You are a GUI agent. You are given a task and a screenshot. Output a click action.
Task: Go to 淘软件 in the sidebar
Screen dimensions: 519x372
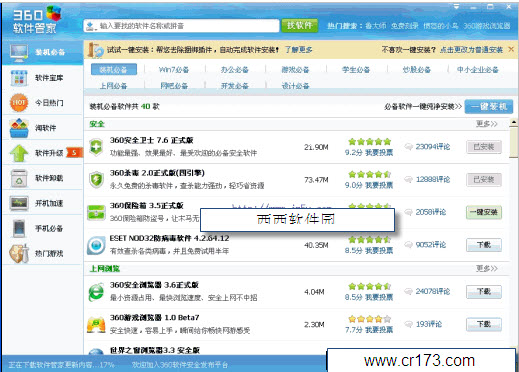tap(43, 128)
